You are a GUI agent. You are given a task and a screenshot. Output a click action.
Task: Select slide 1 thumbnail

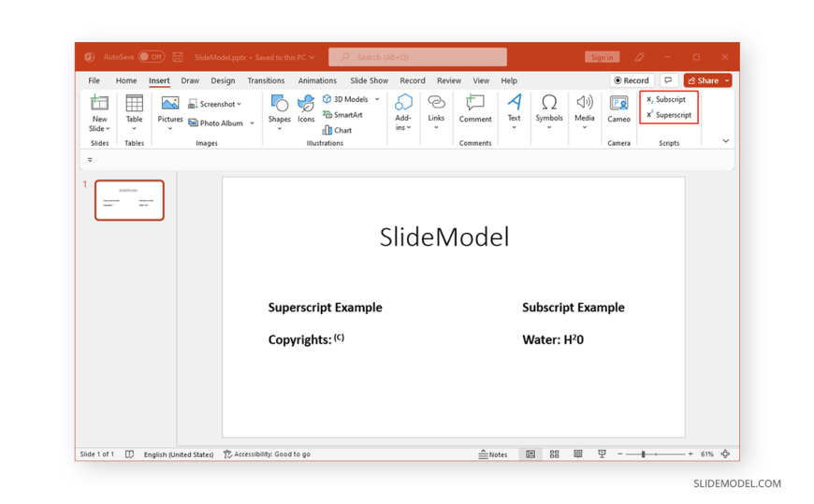coord(129,200)
